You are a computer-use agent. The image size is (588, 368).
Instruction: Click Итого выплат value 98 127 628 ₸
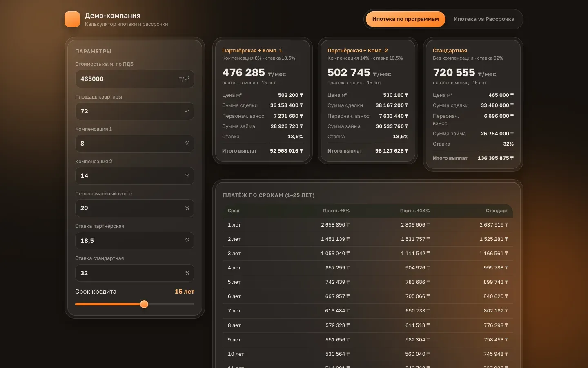(392, 151)
